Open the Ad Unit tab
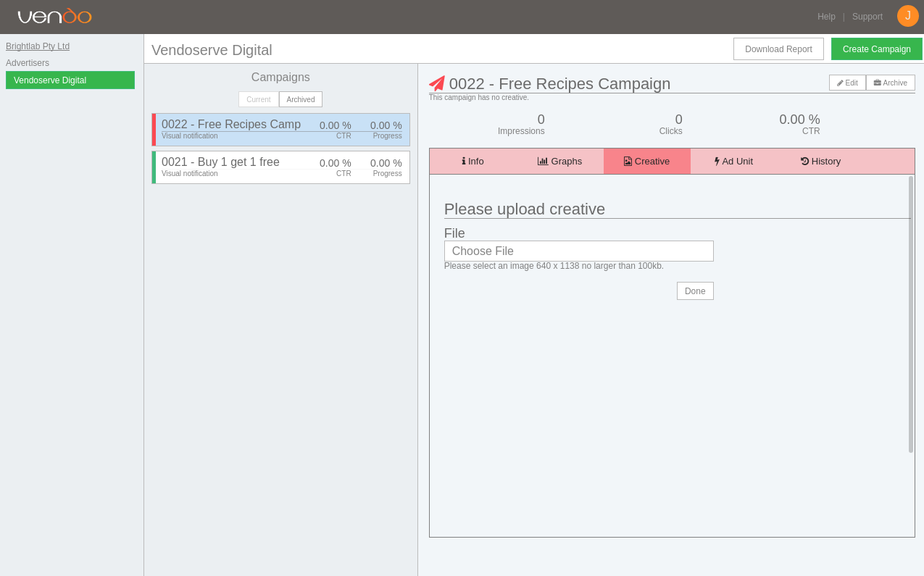This screenshot has height=576, width=924. pyautogui.click(x=734, y=162)
